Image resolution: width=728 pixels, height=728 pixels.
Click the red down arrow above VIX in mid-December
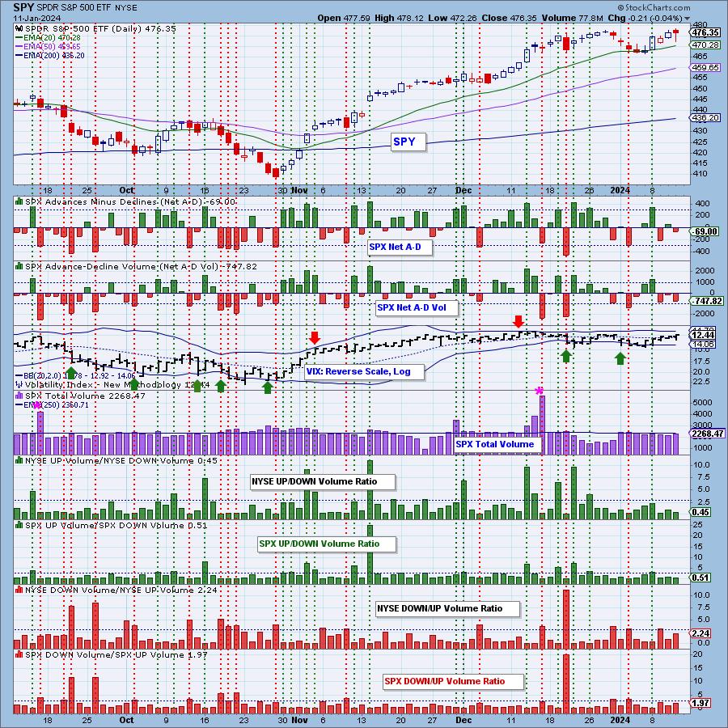click(518, 321)
